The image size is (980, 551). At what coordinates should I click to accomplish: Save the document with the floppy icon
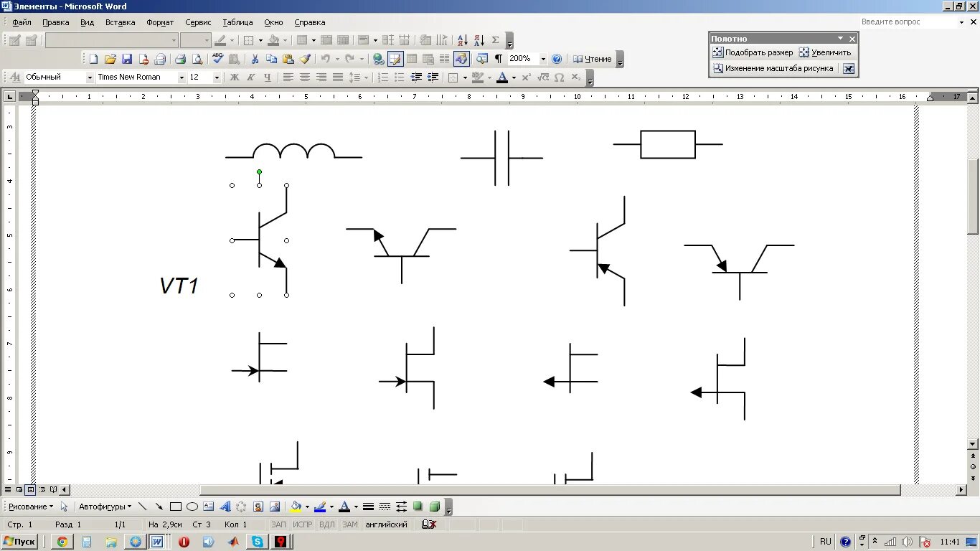tap(126, 60)
